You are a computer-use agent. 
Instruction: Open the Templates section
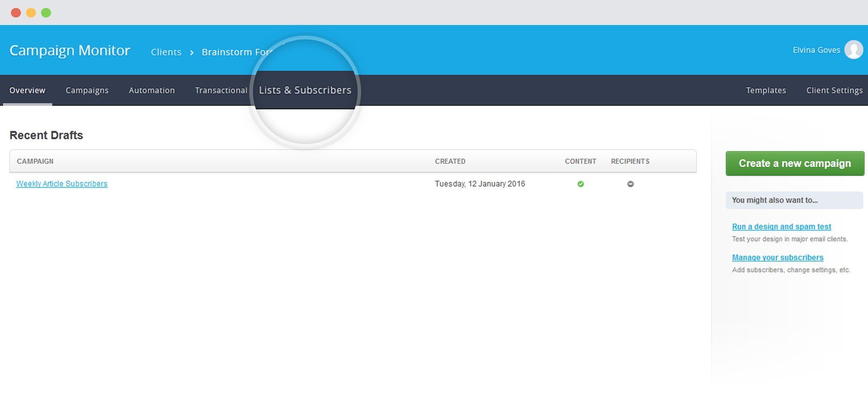(766, 90)
